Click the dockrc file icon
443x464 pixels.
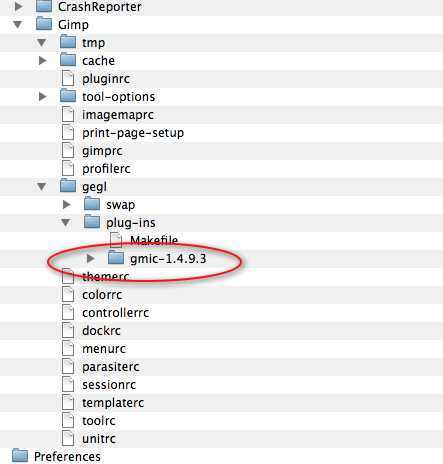pos(68,331)
